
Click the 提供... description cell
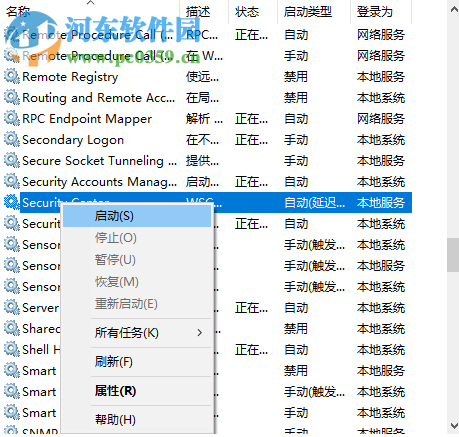202,161
